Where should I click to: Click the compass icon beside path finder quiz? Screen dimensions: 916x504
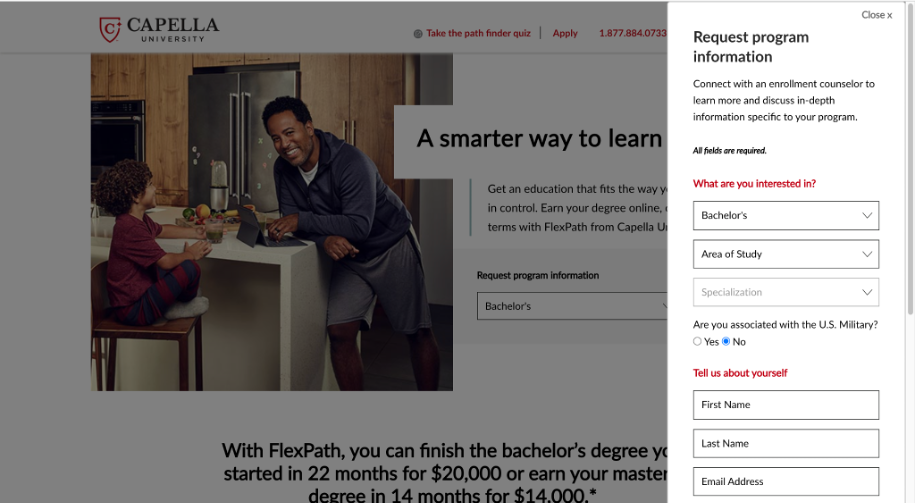[x=418, y=33]
